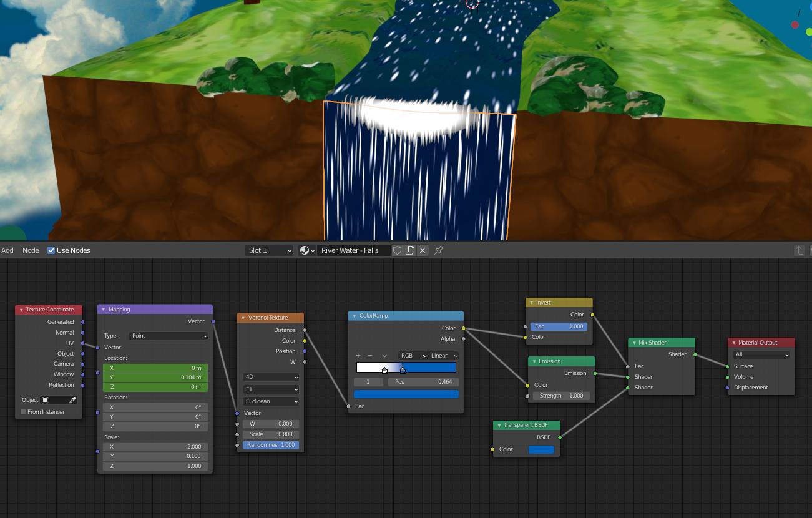Collapse the Mapping node
812x518 pixels.
pos(104,310)
